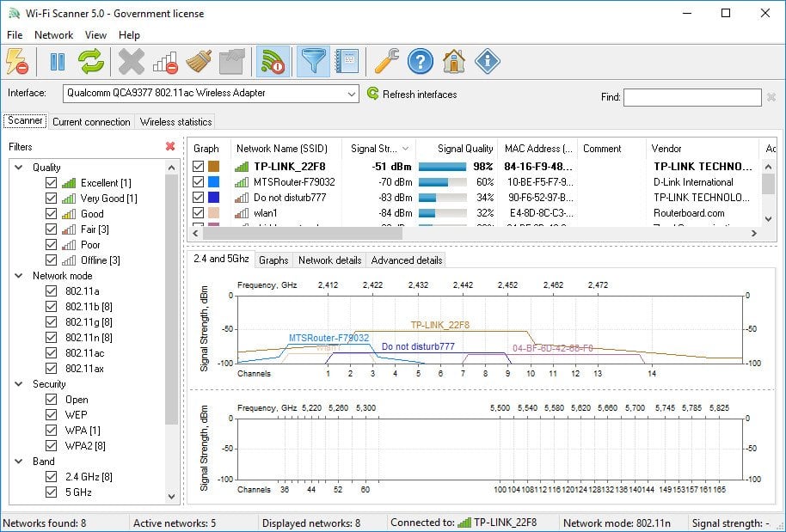This screenshot has width=786, height=532.
Task: Click signal icon for MTSRouter-F79032 row
Action: (x=242, y=182)
